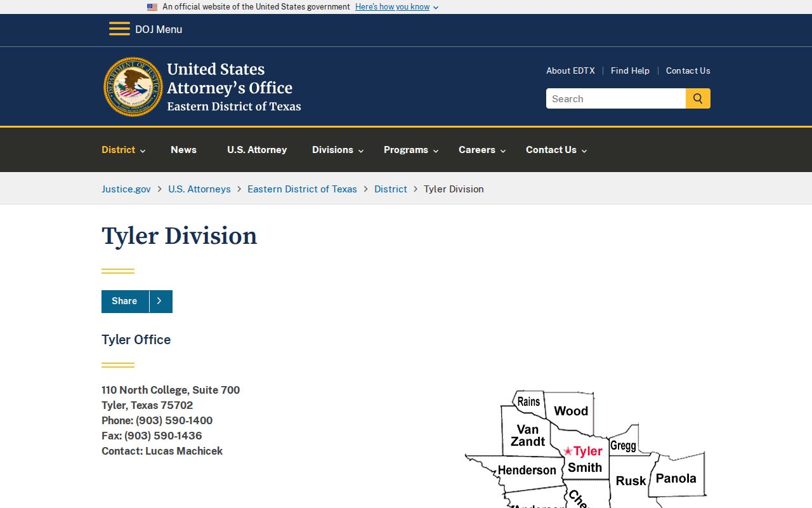Click 'Contact: Lucas Machicek' text

point(162,451)
